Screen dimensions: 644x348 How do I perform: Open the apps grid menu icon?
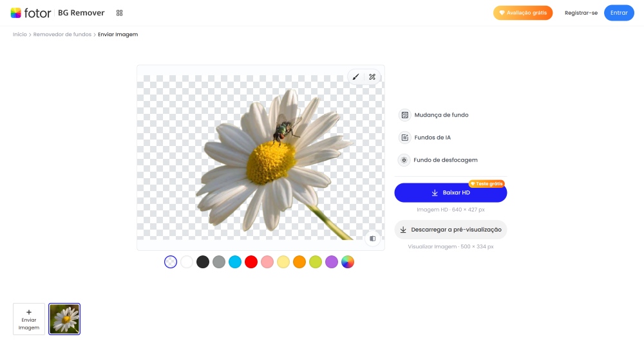(120, 13)
